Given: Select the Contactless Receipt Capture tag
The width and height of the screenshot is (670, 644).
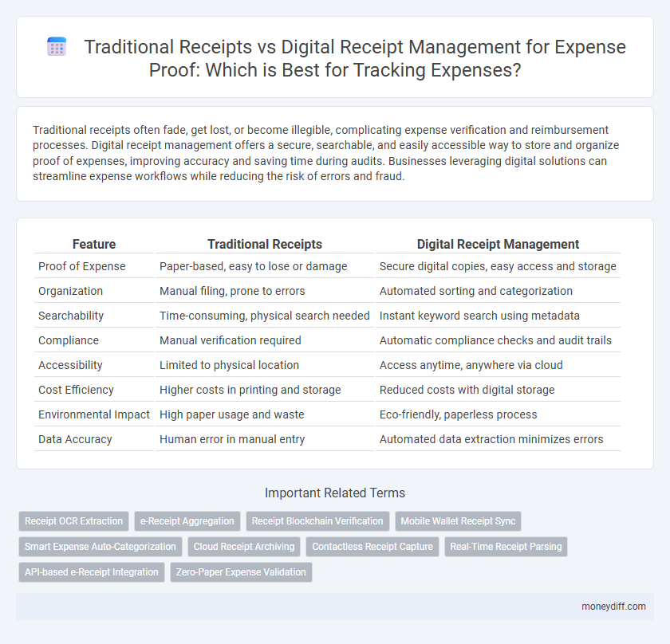Looking at the screenshot, I should pyautogui.click(x=372, y=547).
